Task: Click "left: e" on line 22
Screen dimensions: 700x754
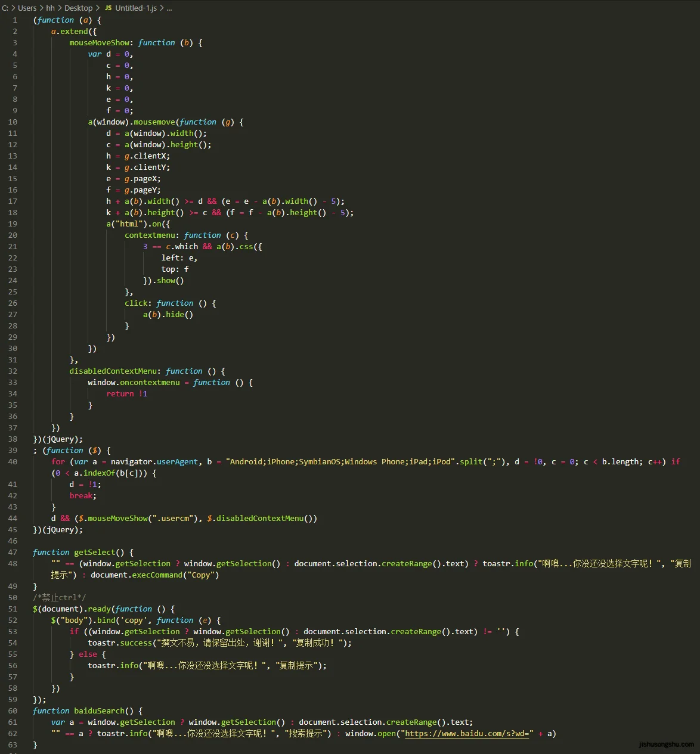Action: coord(177,257)
